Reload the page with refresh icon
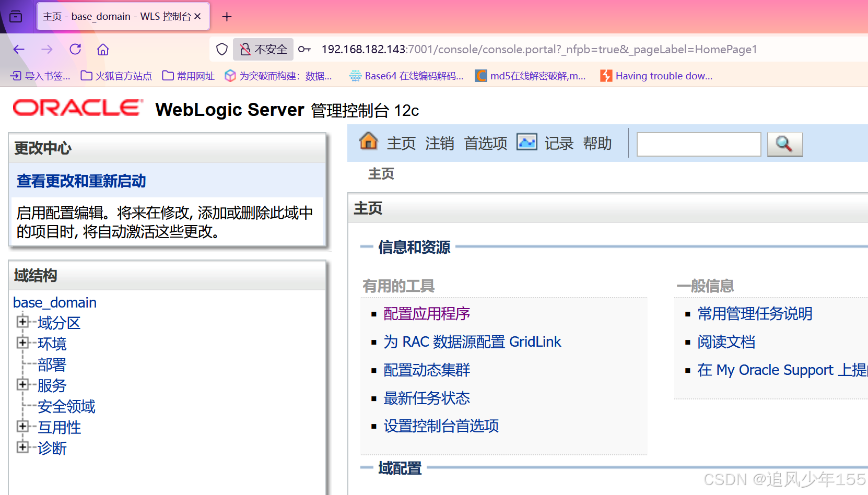Viewport: 868px width, 495px height. click(x=75, y=50)
